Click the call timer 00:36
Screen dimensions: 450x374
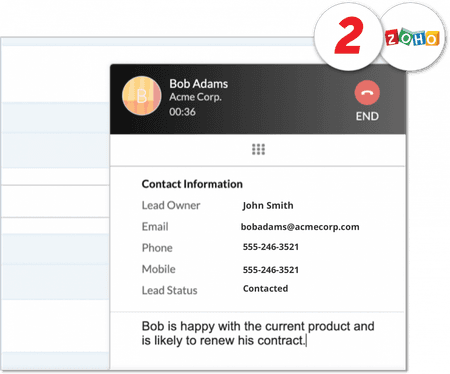tap(182, 112)
